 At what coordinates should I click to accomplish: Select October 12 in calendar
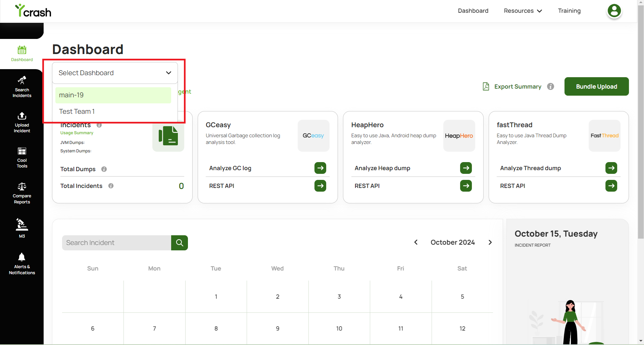click(462, 329)
